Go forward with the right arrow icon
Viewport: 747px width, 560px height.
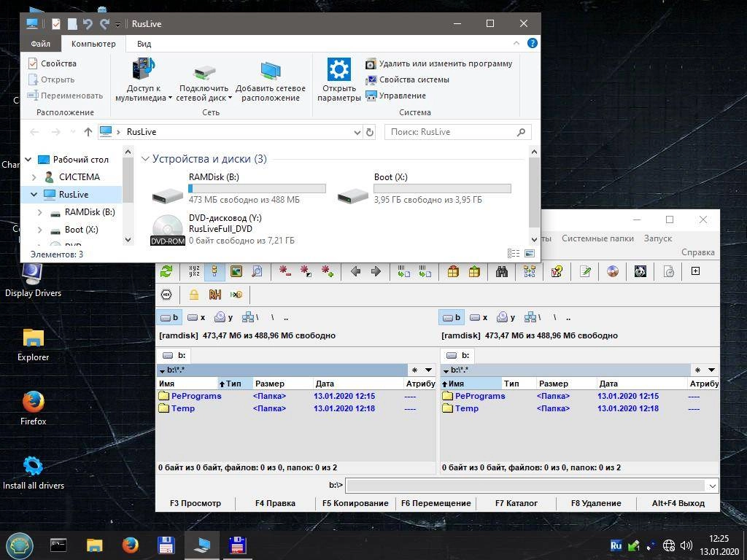[376, 271]
